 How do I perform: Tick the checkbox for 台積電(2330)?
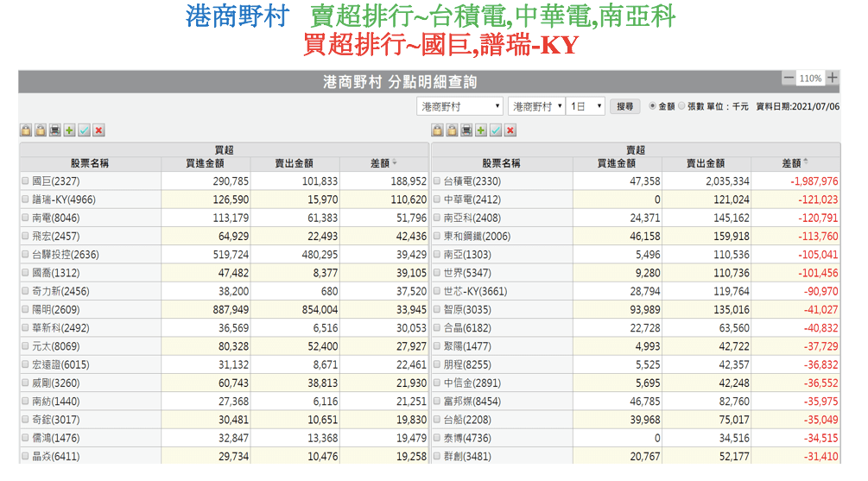pos(436,181)
